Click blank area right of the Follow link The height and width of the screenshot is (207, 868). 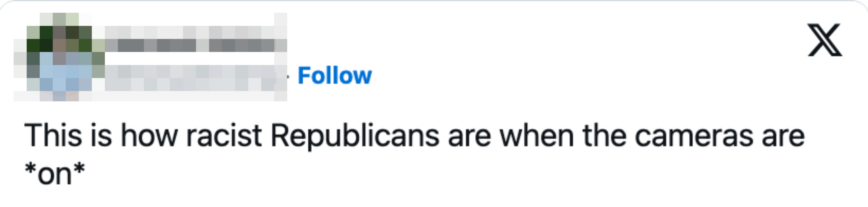tap(539, 75)
